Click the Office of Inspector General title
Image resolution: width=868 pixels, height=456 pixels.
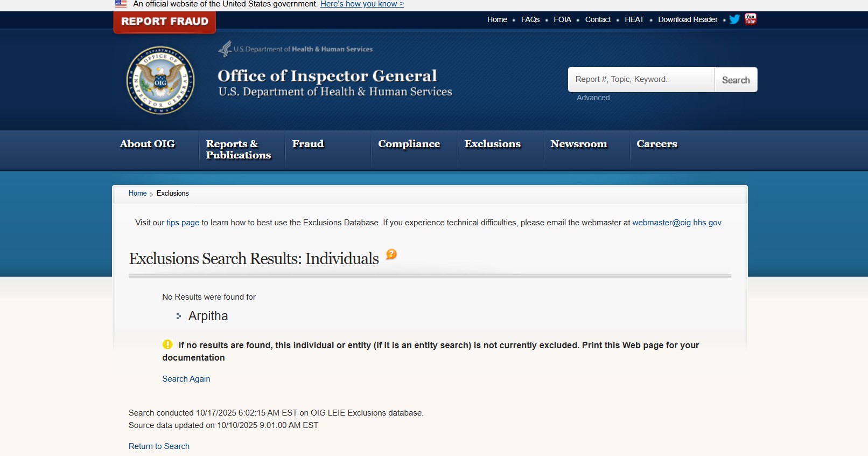click(x=327, y=76)
